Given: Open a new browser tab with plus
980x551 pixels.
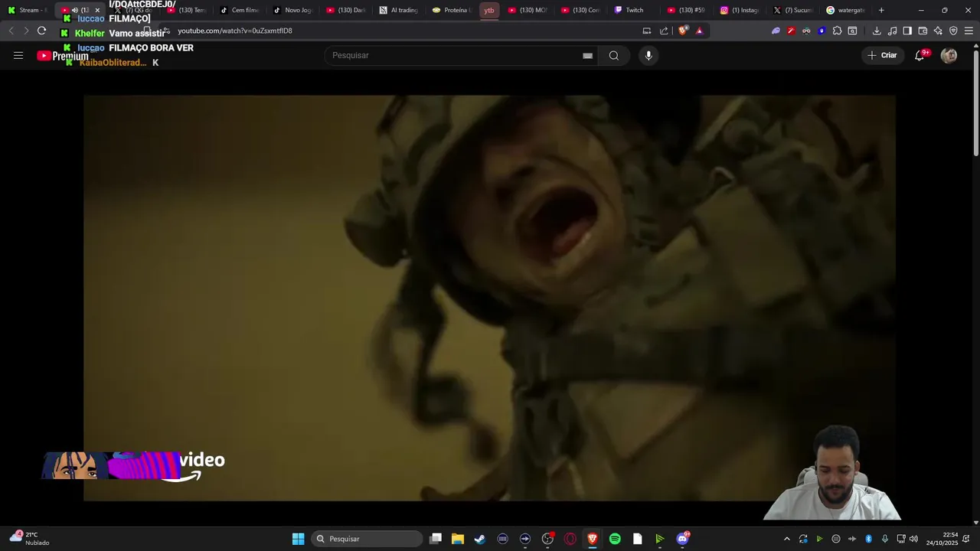Looking at the screenshot, I should click(881, 10).
